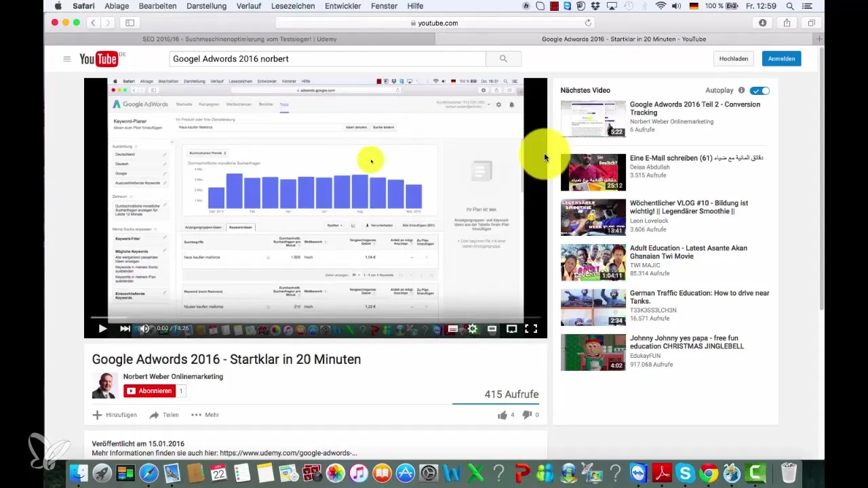Image resolution: width=868 pixels, height=488 pixels.
Task: Show all Safari tabs overview
Action: click(811, 22)
